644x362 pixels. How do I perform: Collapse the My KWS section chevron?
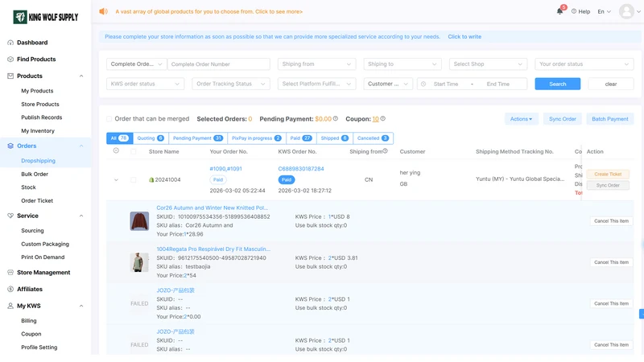click(x=81, y=306)
